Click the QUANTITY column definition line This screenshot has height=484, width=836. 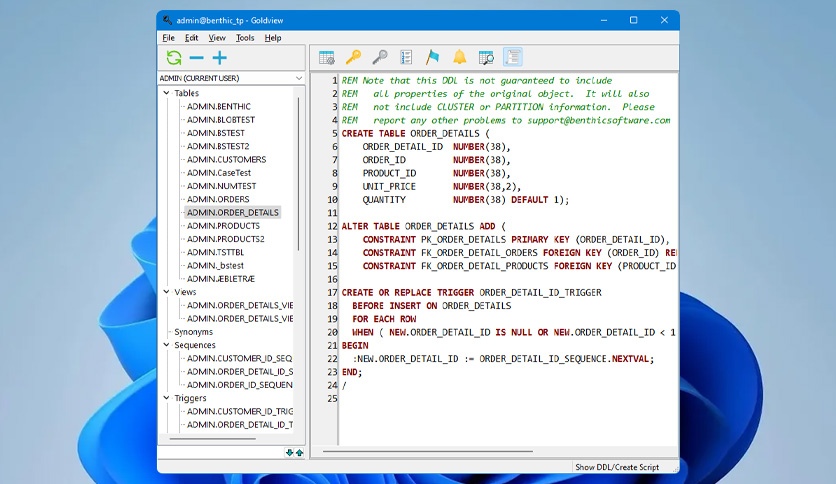pos(465,200)
